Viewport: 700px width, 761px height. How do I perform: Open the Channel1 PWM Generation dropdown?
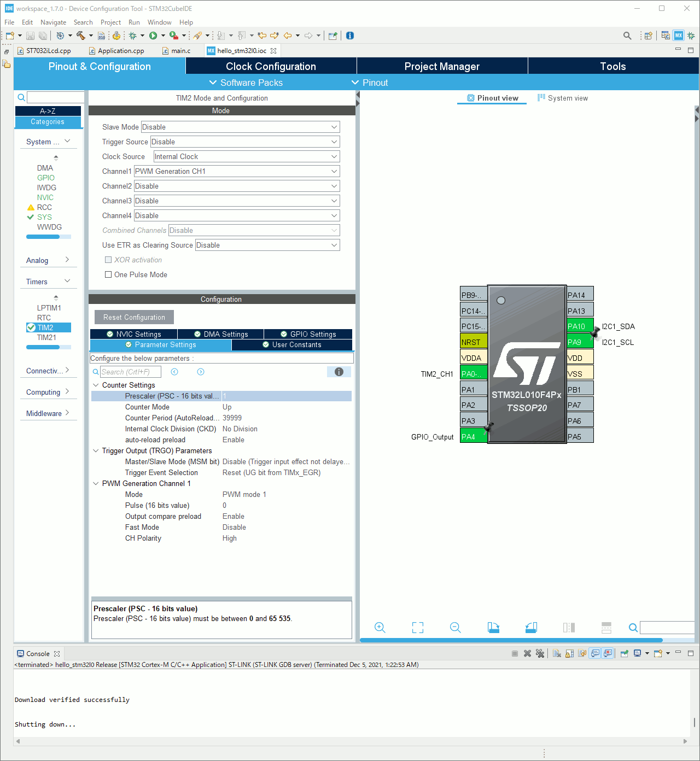click(x=237, y=171)
